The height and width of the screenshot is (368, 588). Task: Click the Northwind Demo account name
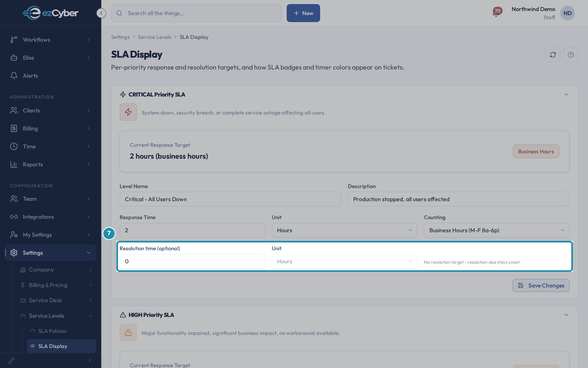coord(533,9)
